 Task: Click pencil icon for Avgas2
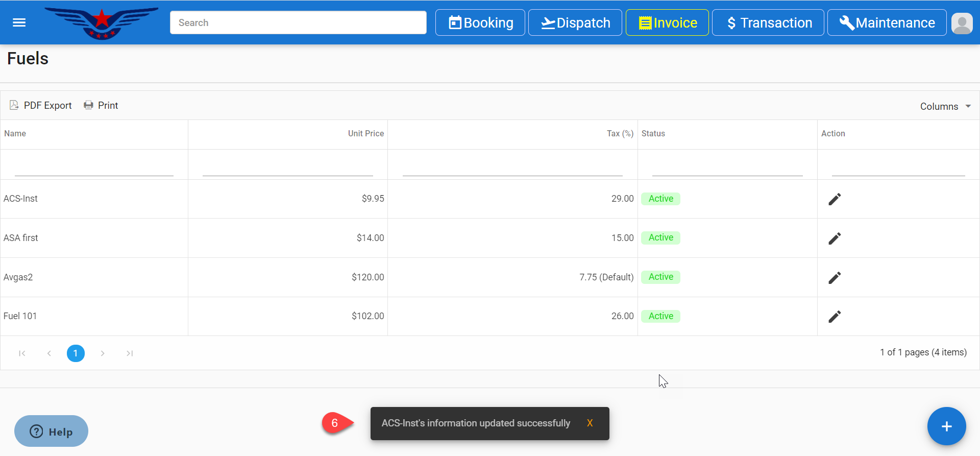coord(835,278)
